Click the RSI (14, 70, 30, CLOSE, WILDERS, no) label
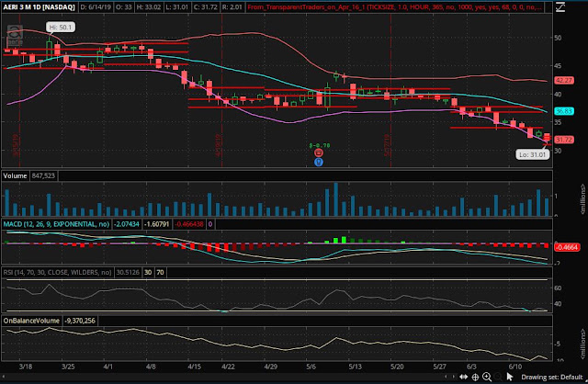 (57, 272)
